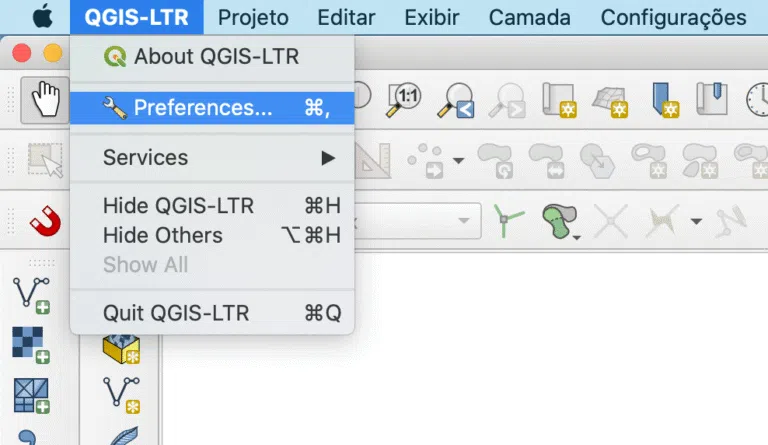
Task: Click About QGIS-LTR entry
Action: coord(212,56)
